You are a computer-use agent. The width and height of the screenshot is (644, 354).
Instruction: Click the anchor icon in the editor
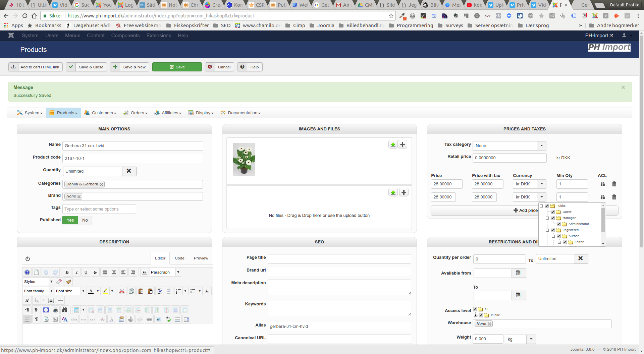(130, 319)
